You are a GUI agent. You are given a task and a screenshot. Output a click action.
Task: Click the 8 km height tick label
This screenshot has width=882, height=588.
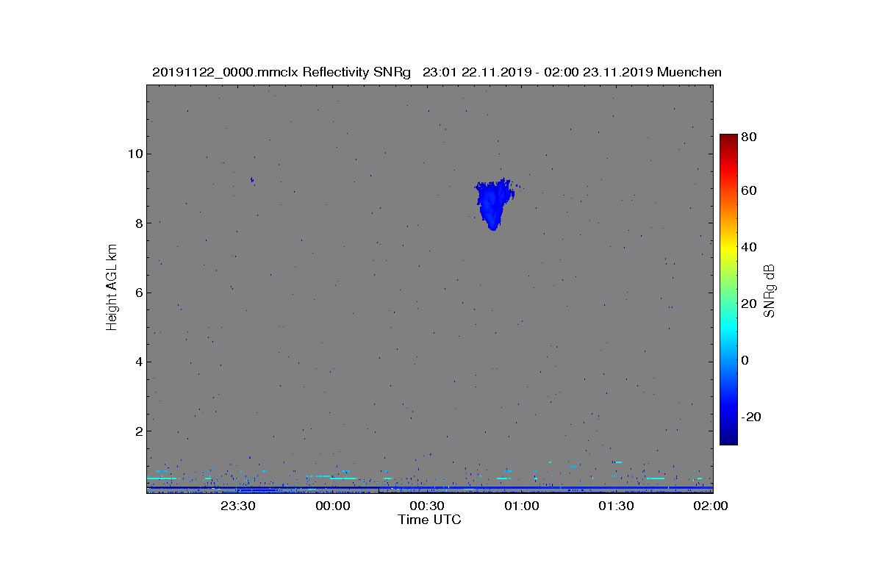[138, 223]
